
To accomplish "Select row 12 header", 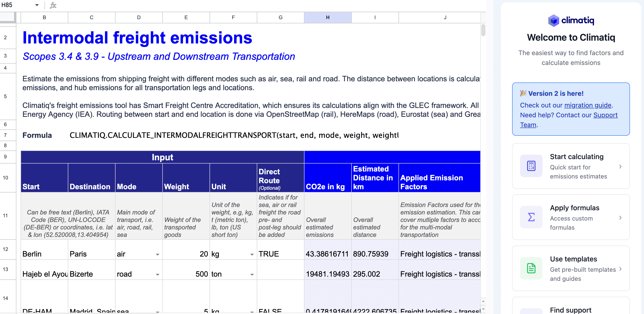I will [x=6, y=249].
